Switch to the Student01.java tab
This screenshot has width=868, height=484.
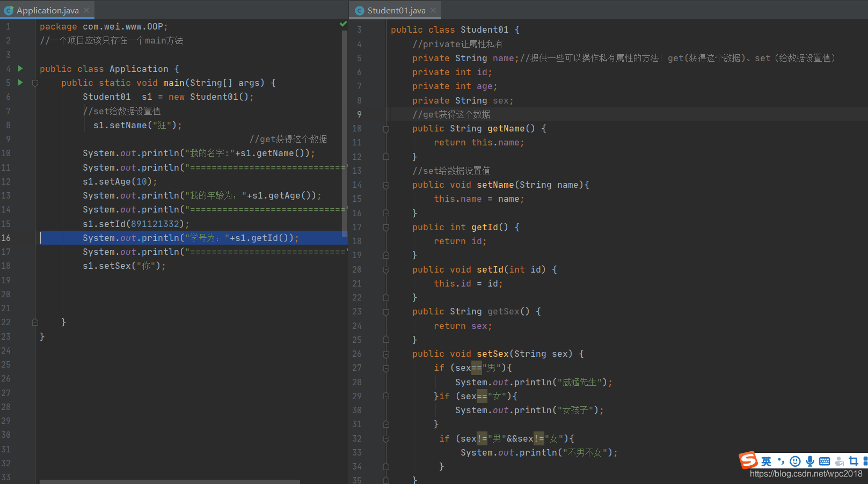pos(396,10)
